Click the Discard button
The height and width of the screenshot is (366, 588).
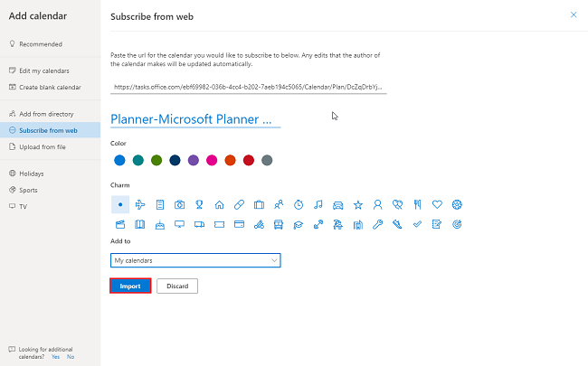(177, 286)
